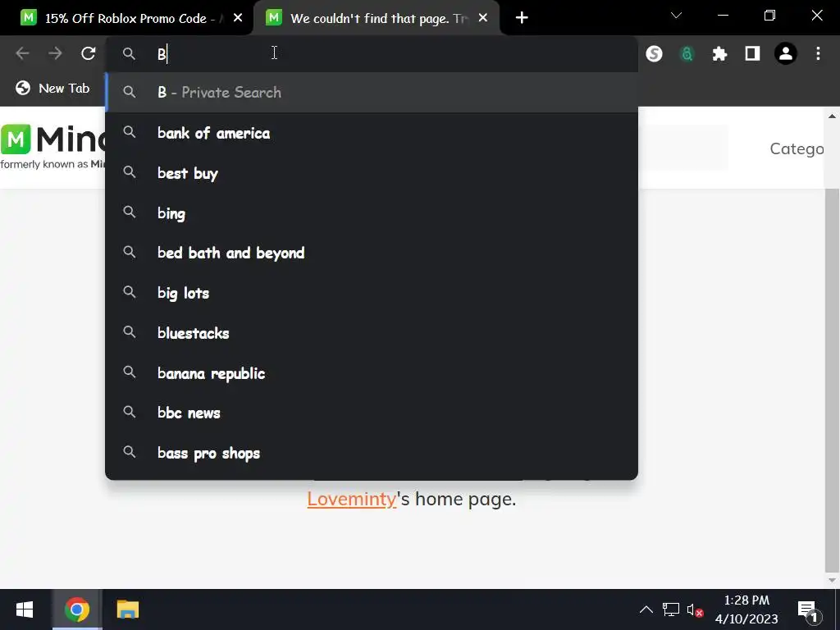Screen dimensions: 840x630
Task: Pick the bbc news suggestion
Action: point(372,413)
